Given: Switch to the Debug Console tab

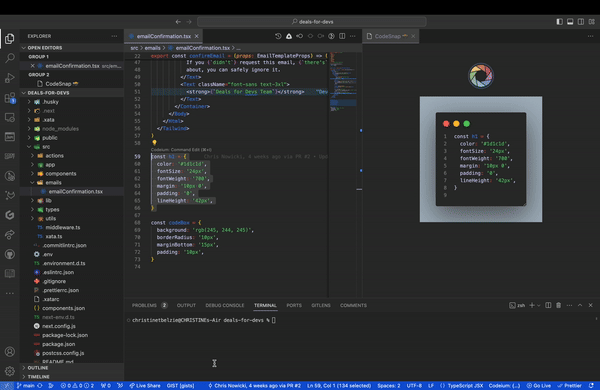Looking at the screenshot, I should (225, 305).
